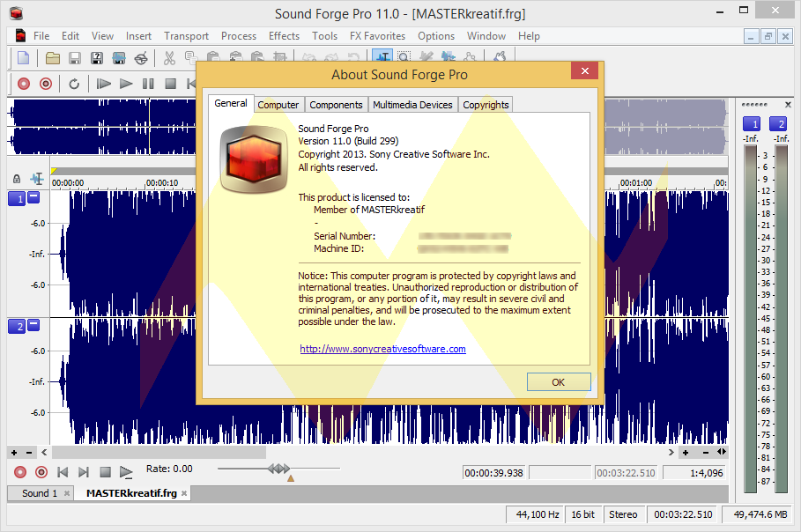Click the Rate scrub slider handle

279,469
